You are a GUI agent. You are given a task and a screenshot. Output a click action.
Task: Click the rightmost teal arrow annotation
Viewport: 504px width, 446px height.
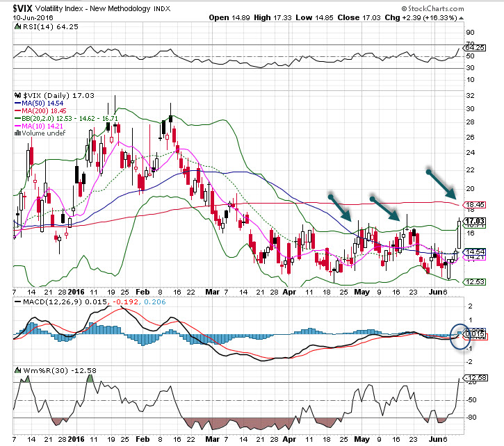[442, 183]
